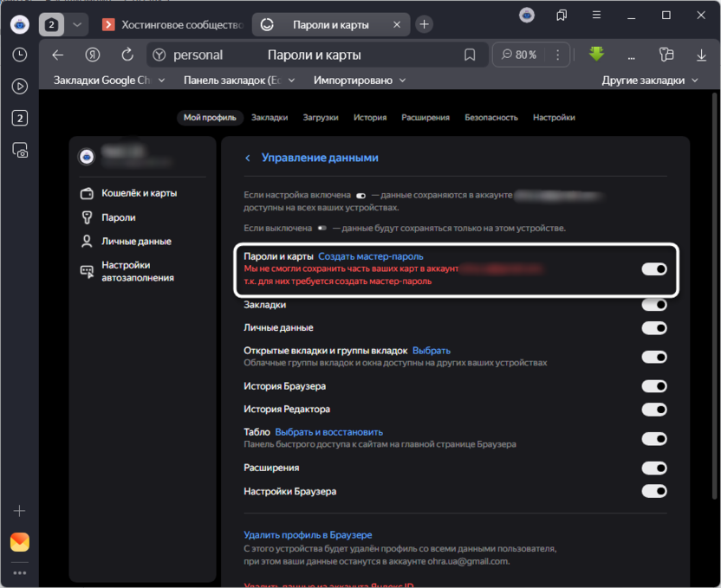This screenshot has width=721, height=588.
Task: Expand Импортировано bookmarks folder
Action: pos(360,81)
